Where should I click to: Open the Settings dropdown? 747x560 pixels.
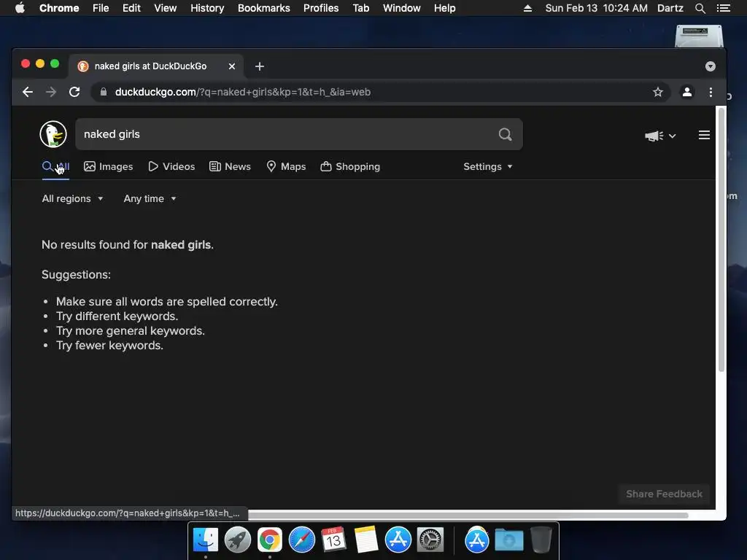(x=488, y=167)
